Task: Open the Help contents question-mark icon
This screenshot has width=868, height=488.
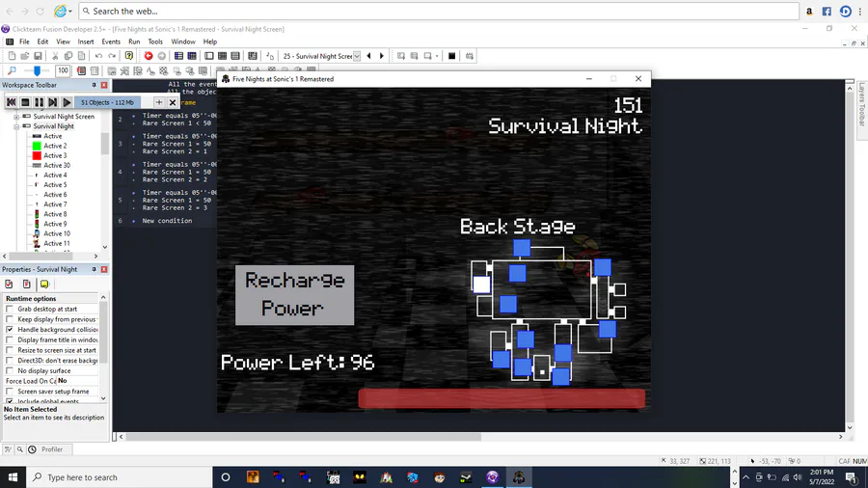Action: tap(129, 56)
